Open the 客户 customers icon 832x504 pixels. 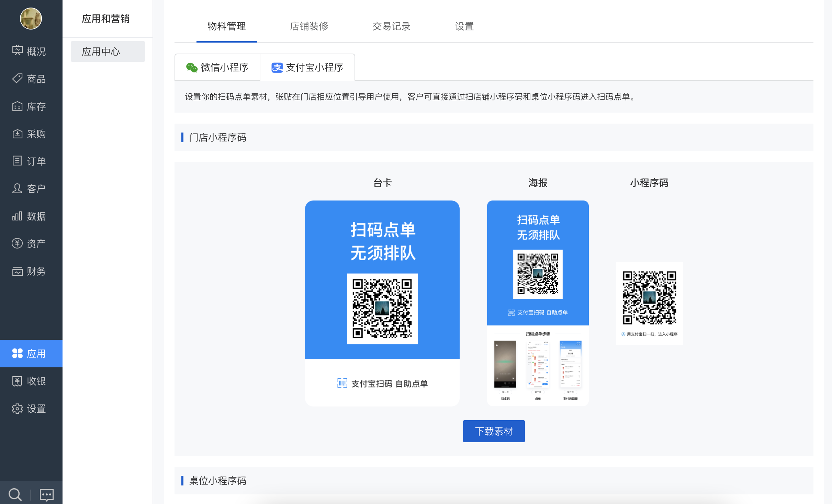click(x=18, y=188)
